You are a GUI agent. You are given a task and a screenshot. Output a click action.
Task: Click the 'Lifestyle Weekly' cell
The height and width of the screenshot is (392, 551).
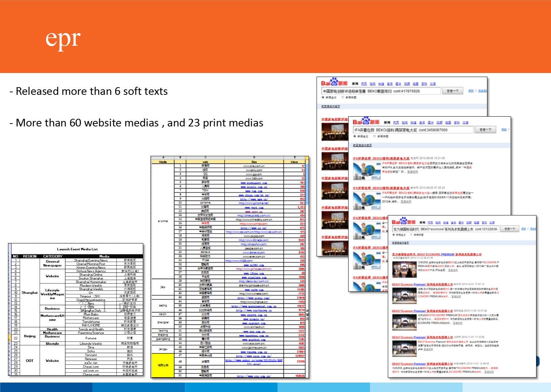tap(91, 343)
